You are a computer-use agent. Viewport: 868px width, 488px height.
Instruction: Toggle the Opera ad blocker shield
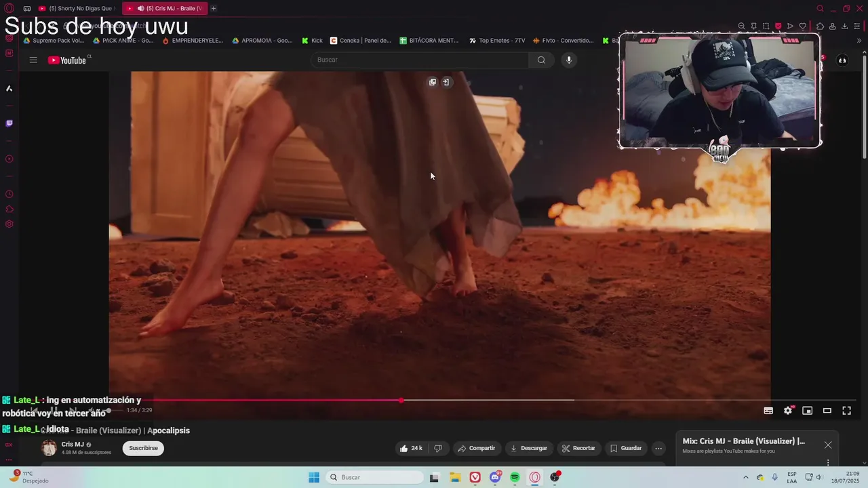[x=778, y=26]
